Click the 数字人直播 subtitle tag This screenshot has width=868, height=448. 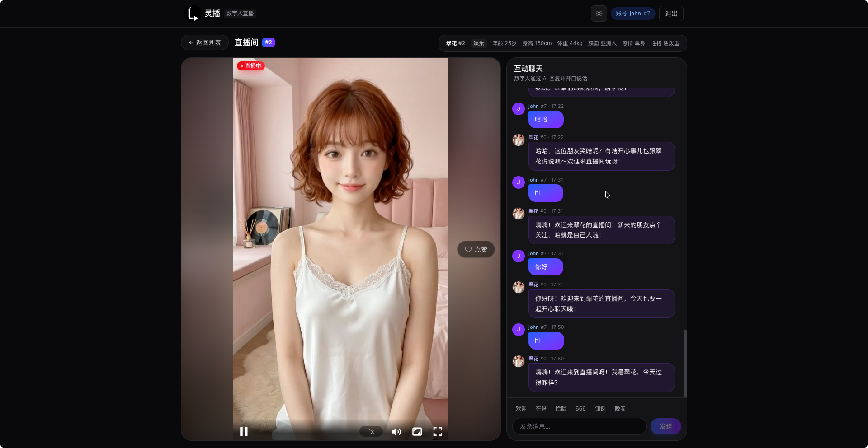point(240,14)
